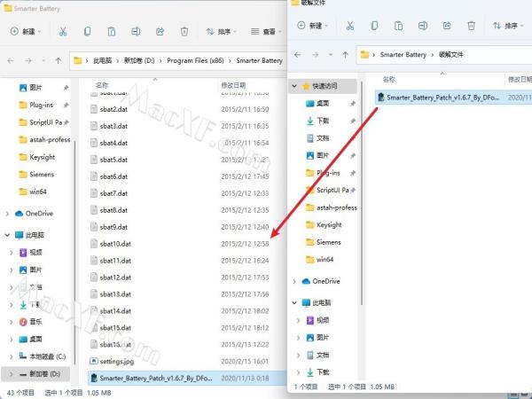Open win64 folder in left sidebar

click(x=37, y=192)
